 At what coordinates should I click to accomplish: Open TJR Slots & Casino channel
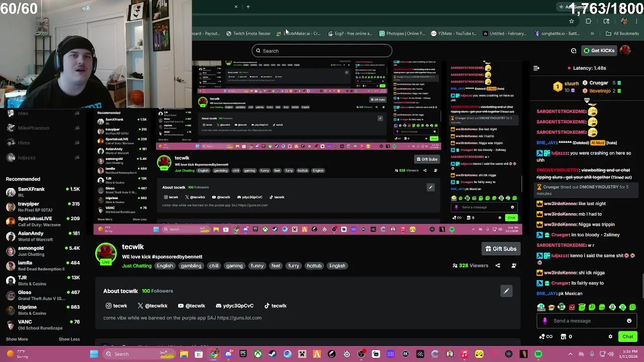click(x=43, y=281)
